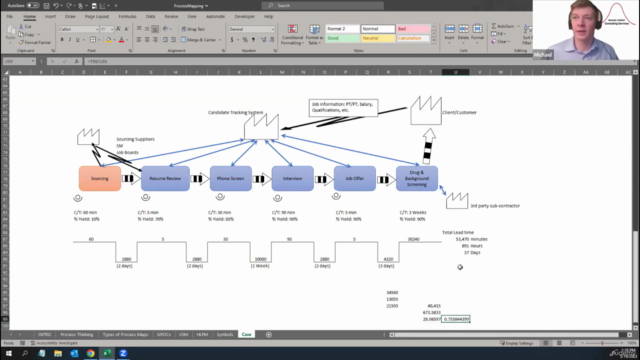
Task: Toggle Bold formatting
Action: click(62, 40)
